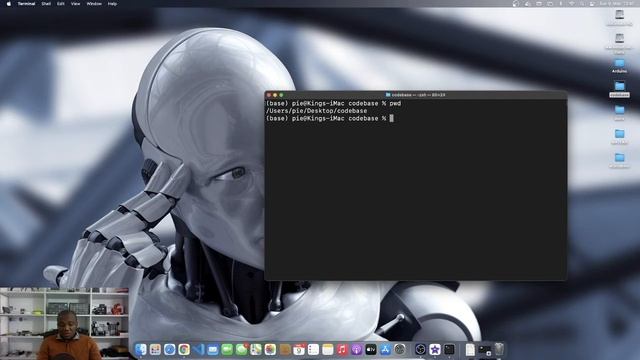
Task: Open the Edit menu
Action: (61, 4)
